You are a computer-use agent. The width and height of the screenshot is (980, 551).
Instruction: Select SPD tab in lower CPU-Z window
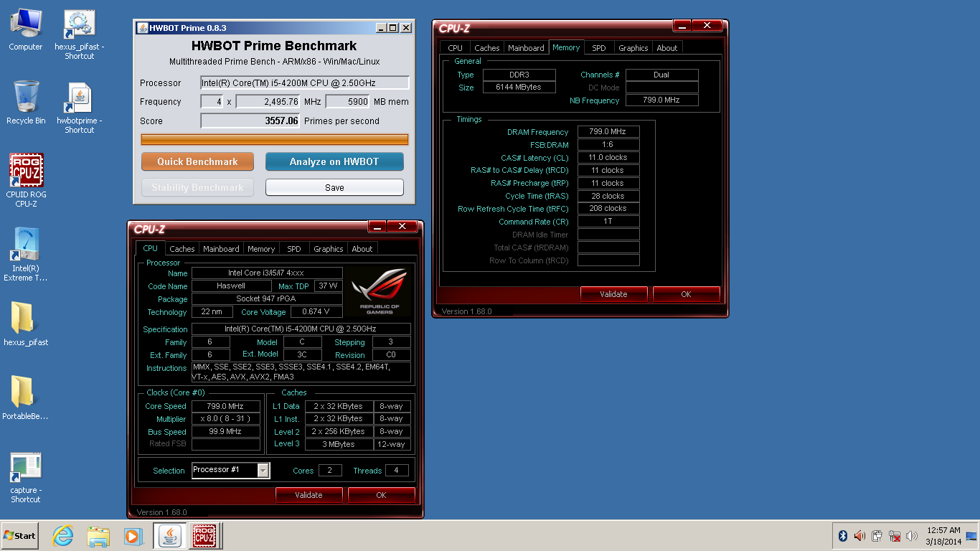pos(294,249)
